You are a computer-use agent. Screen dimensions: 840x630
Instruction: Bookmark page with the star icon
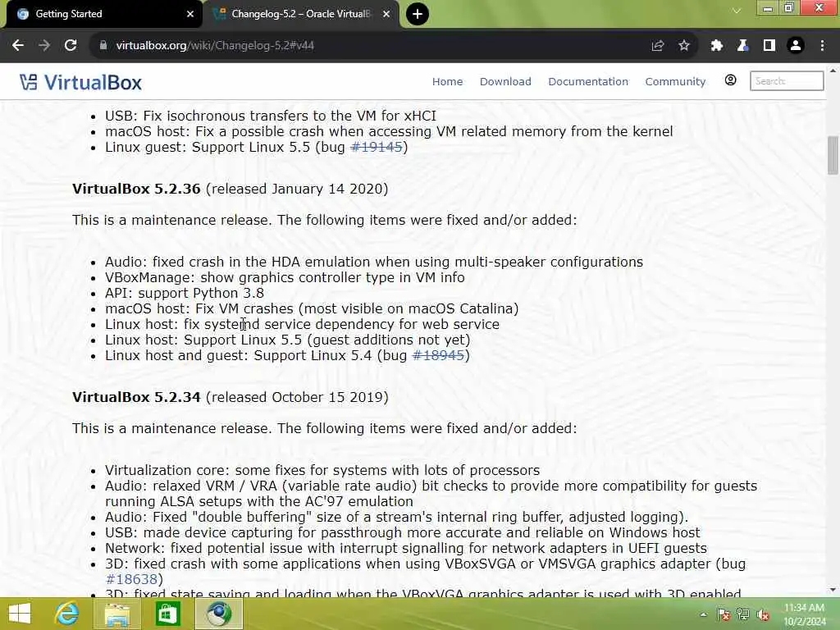[x=684, y=46]
